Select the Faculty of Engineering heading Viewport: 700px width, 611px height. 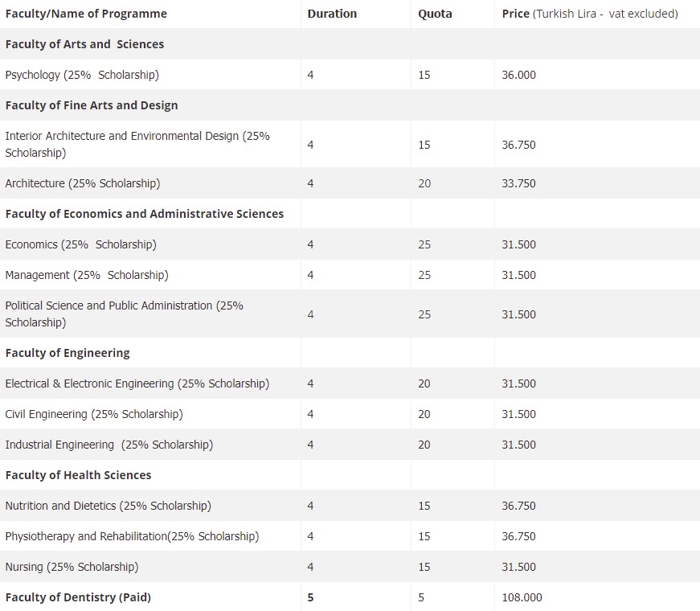68,353
